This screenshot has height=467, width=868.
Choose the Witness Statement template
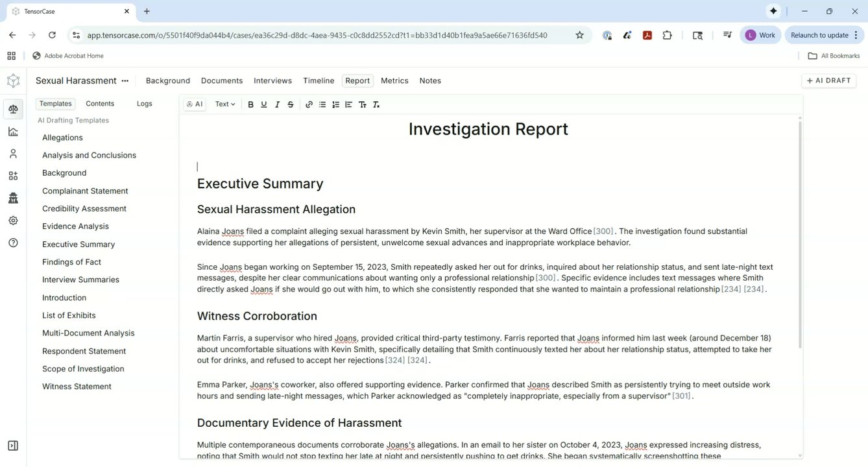click(77, 387)
